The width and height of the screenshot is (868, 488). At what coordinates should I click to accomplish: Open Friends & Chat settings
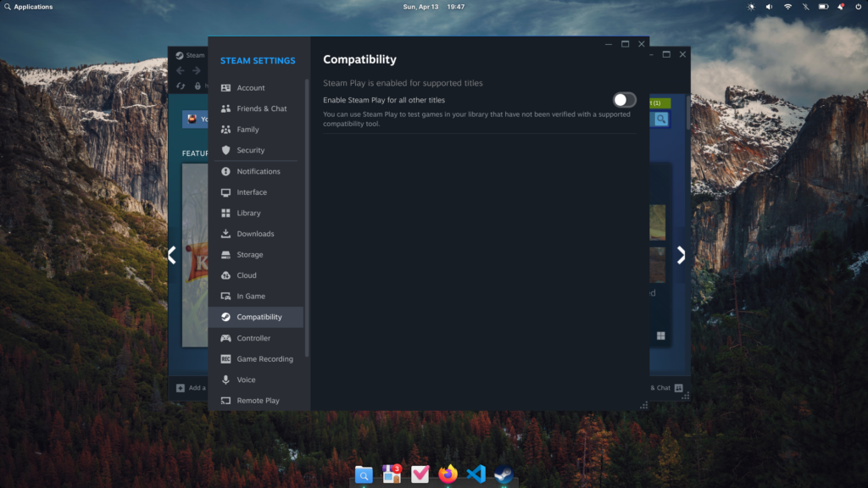(256, 108)
